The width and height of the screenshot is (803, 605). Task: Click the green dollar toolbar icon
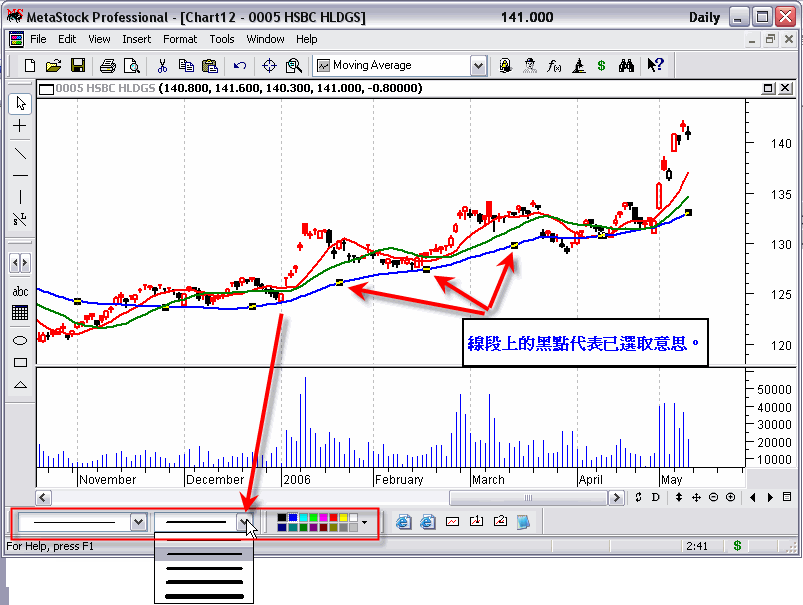[602, 66]
